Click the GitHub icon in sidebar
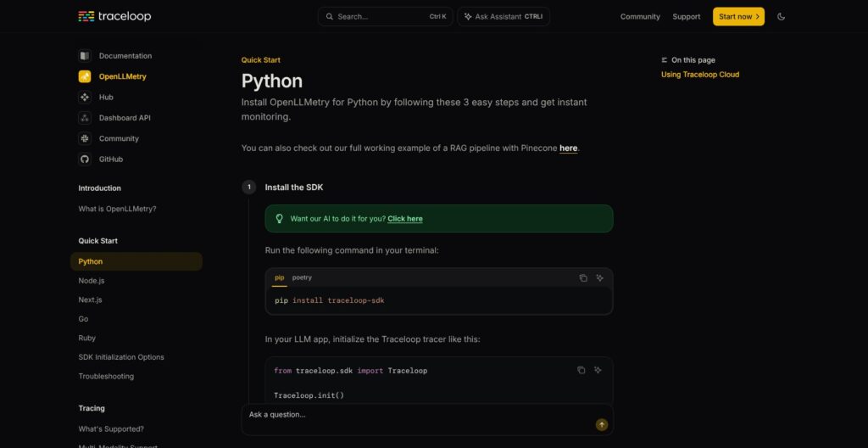The height and width of the screenshot is (448, 868). 85,160
